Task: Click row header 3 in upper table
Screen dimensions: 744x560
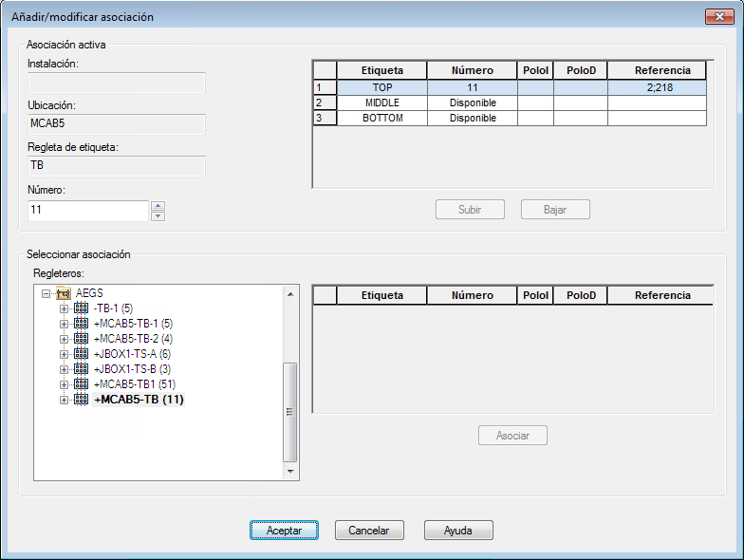Action: coord(325,118)
